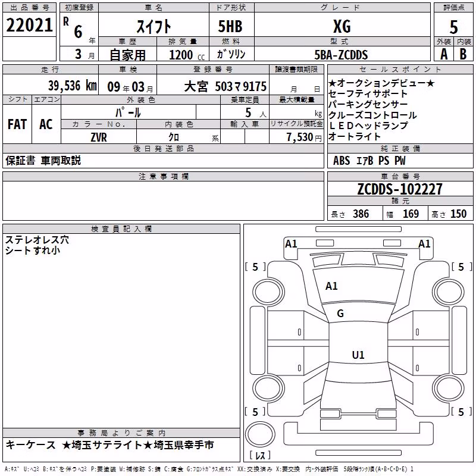The width and height of the screenshot is (476, 476).
Task: Click the front-right tire circle
Action: (447, 293)
